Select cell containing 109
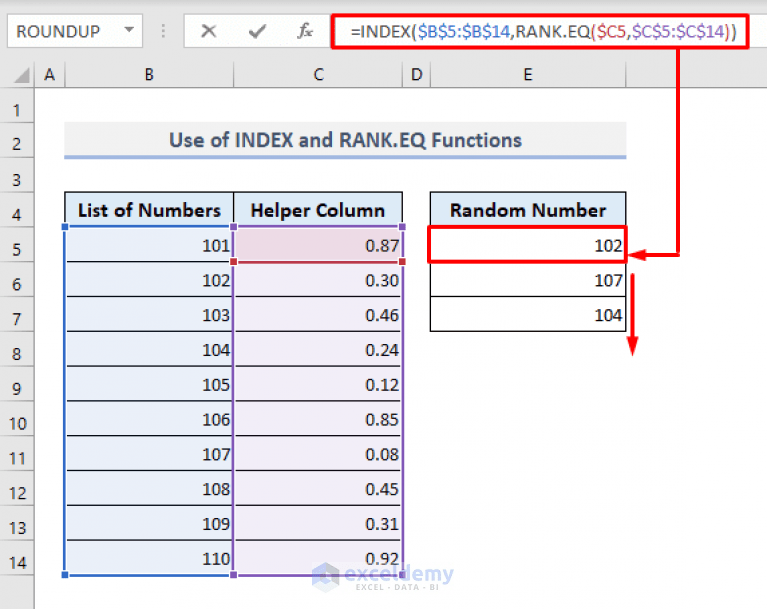 pos(149,523)
